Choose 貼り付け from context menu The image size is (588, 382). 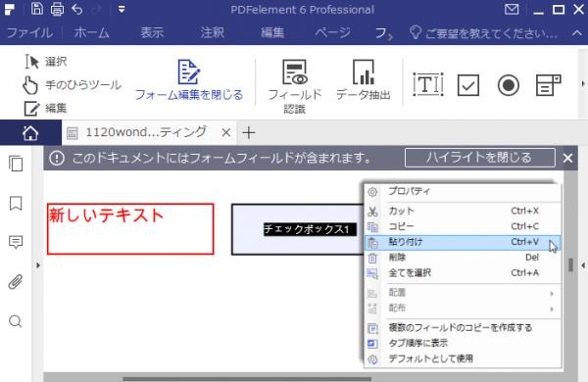click(463, 243)
